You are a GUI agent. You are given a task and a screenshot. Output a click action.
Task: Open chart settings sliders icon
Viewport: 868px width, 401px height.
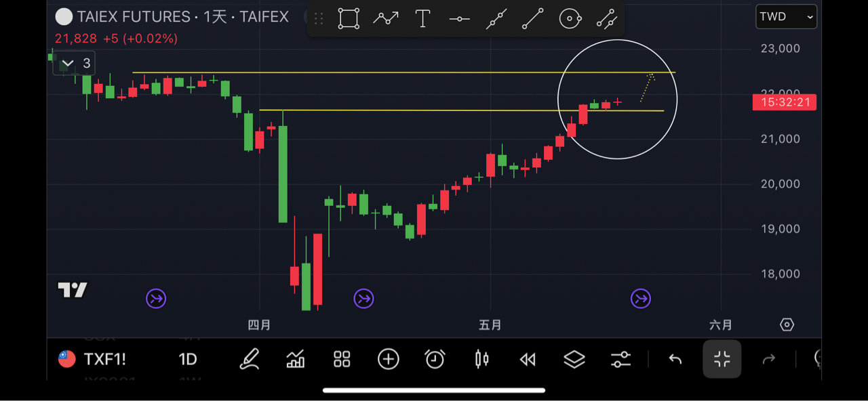[x=620, y=359]
